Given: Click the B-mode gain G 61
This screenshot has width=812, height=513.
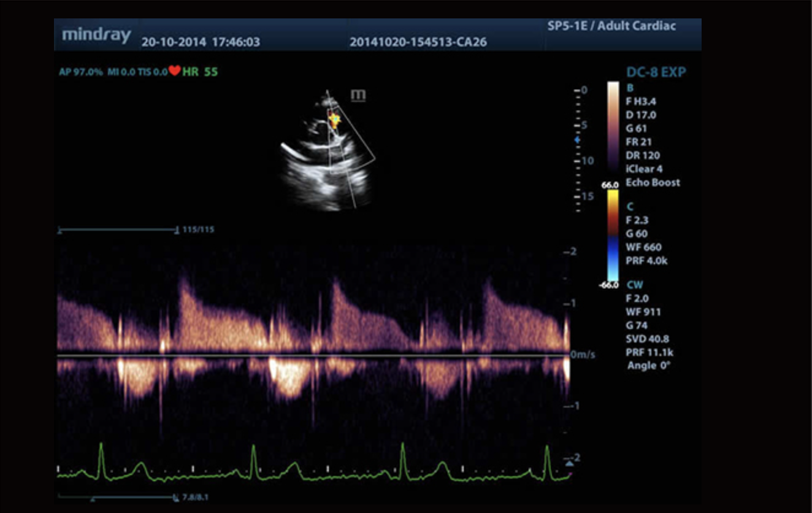Looking at the screenshot, I should coord(637,128).
